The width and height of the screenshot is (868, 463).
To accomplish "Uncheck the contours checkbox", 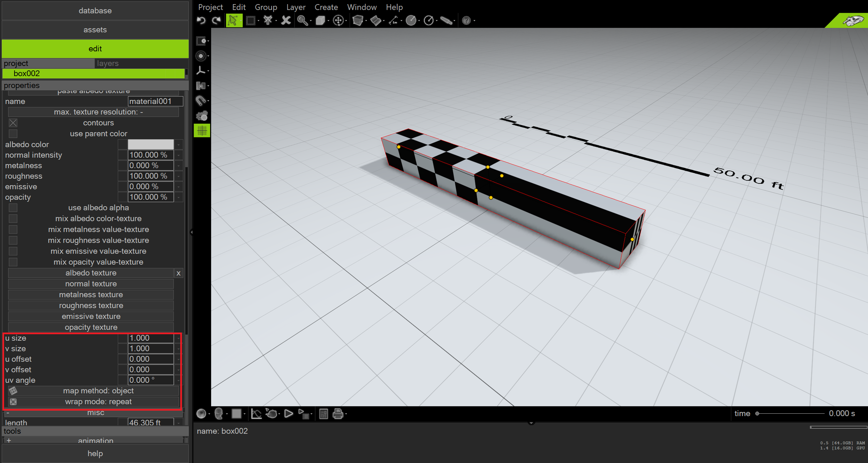I will (13, 123).
